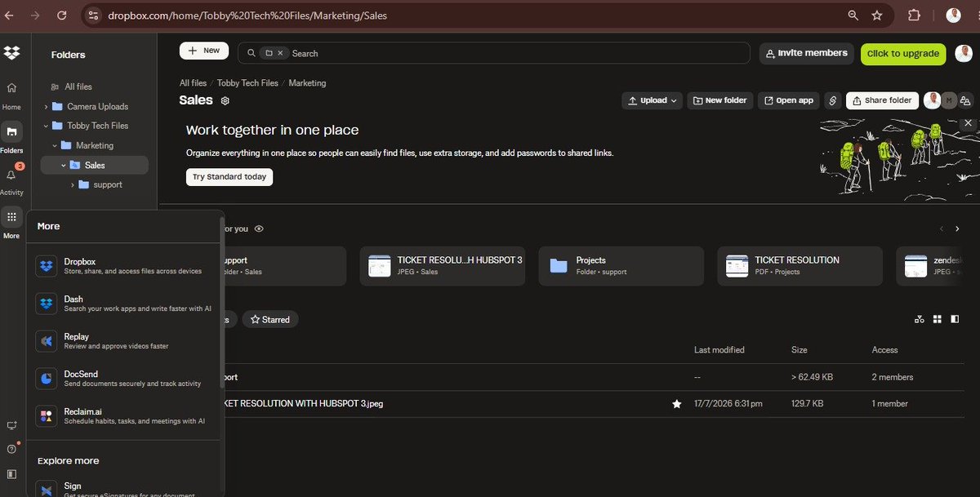980x497 pixels.
Task: Unstar the TICKET RESOLUTION WITH HUBSPOT 3.jpeg file
Action: (x=676, y=404)
